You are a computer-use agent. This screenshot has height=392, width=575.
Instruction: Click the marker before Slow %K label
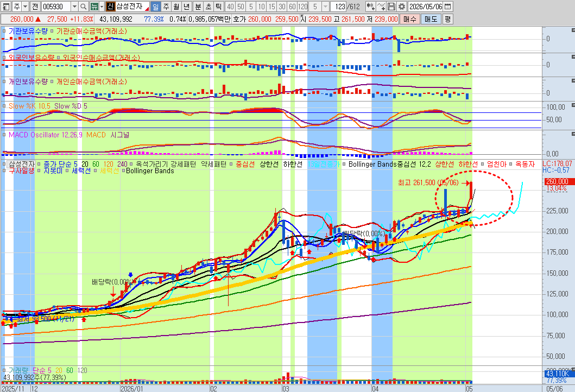coord(4,106)
